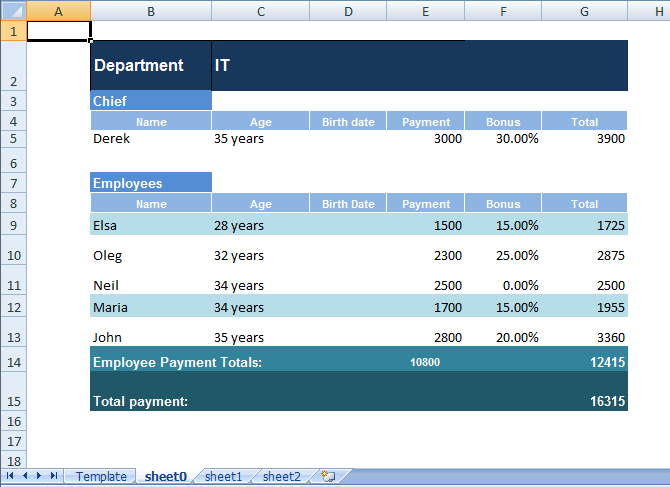Click the Select All corner button
The width and height of the screenshot is (670, 487).
tap(13, 11)
